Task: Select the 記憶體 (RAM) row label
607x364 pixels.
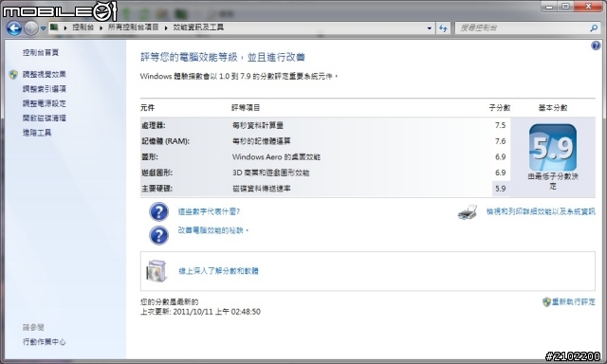Action: click(165, 141)
